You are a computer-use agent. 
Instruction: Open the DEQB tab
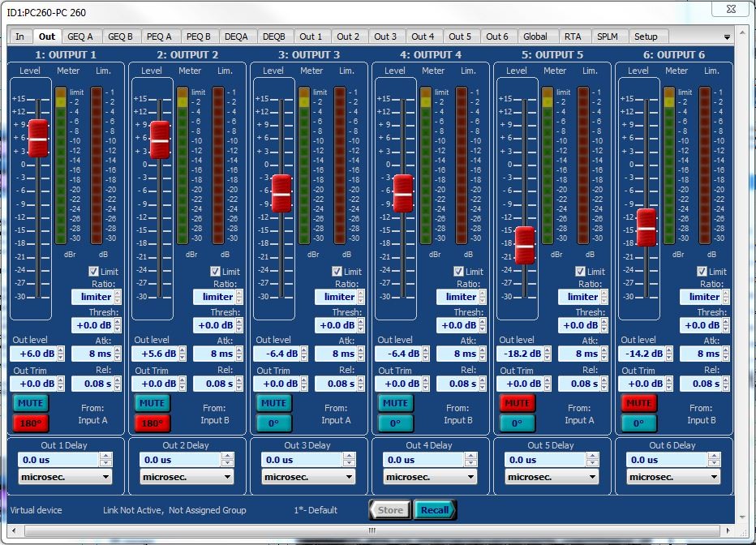[x=274, y=36]
